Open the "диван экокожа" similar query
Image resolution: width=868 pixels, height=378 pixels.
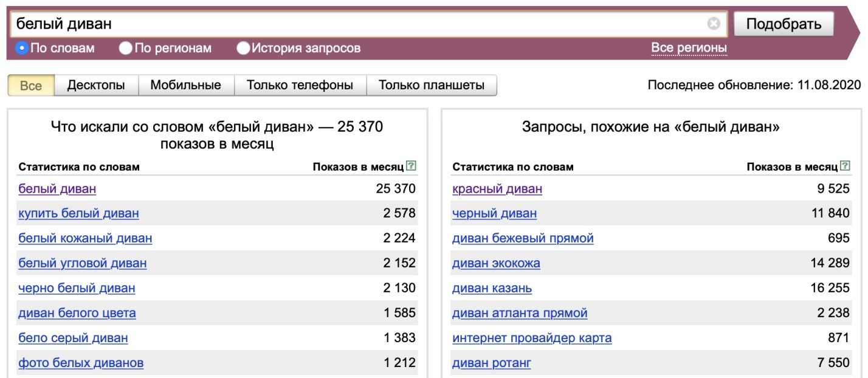pos(496,263)
